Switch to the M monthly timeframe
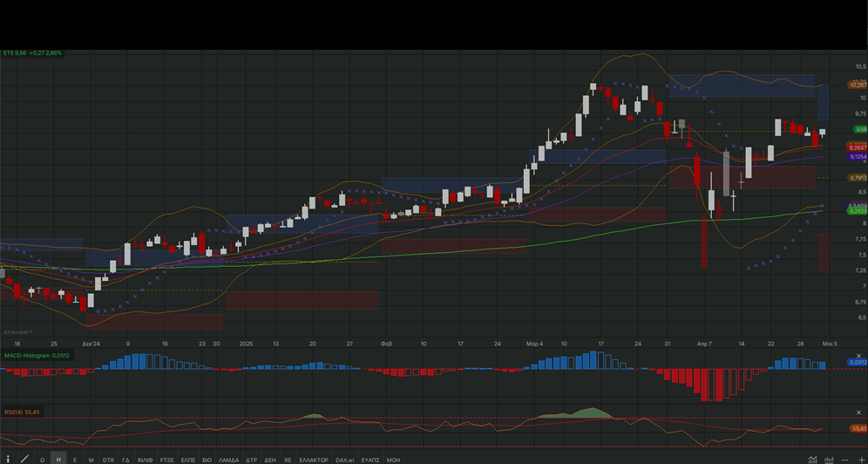The width and height of the screenshot is (868, 464). tap(91, 460)
